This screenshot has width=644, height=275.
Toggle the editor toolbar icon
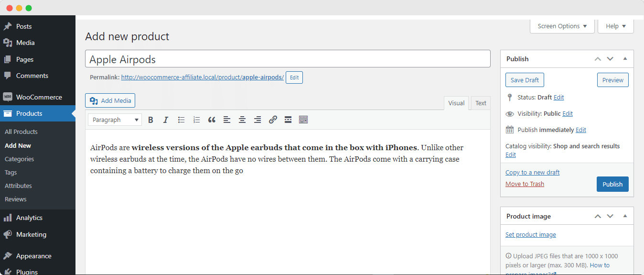(x=303, y=120)
